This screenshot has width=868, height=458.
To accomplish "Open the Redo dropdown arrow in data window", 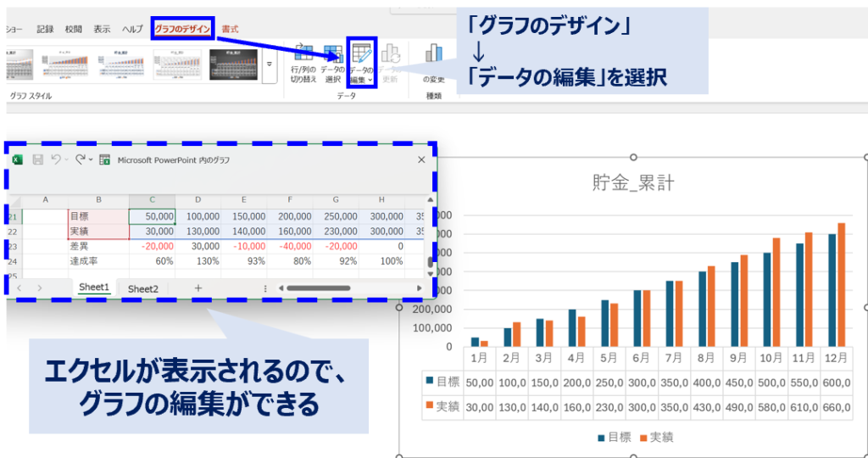I will point(91,160).
